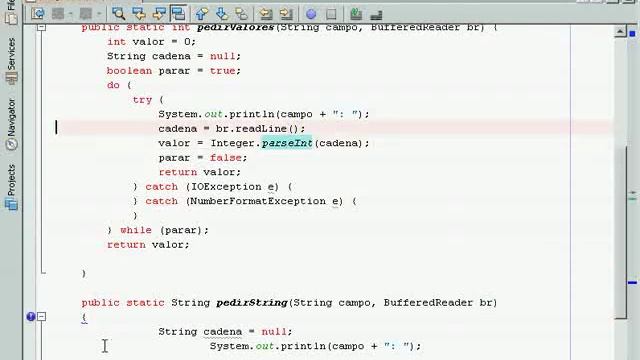
Task: Comment the selected lines
Action: pos(356,14)
